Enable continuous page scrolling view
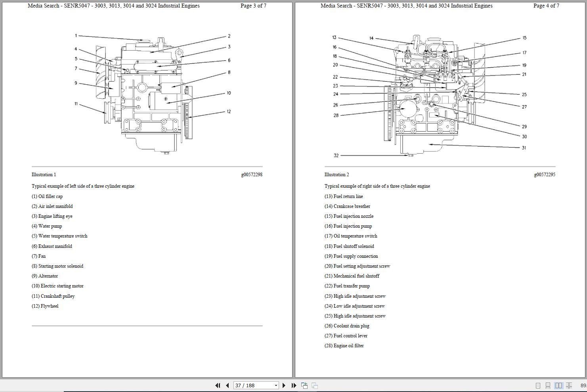The height and width of the screenshot is (392, 587). pos(548,385)
